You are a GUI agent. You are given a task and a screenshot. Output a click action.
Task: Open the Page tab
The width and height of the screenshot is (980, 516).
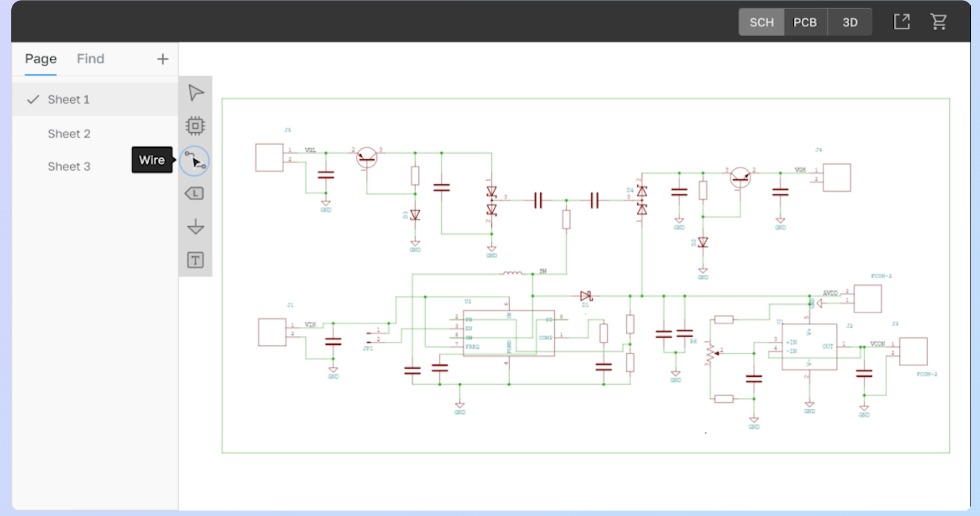pyautogui.click(x=41, y=59)
